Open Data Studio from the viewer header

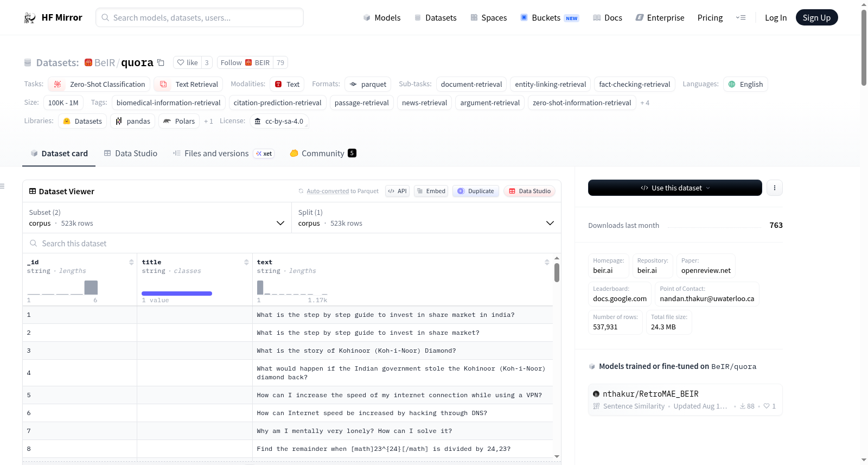(529, 191)
